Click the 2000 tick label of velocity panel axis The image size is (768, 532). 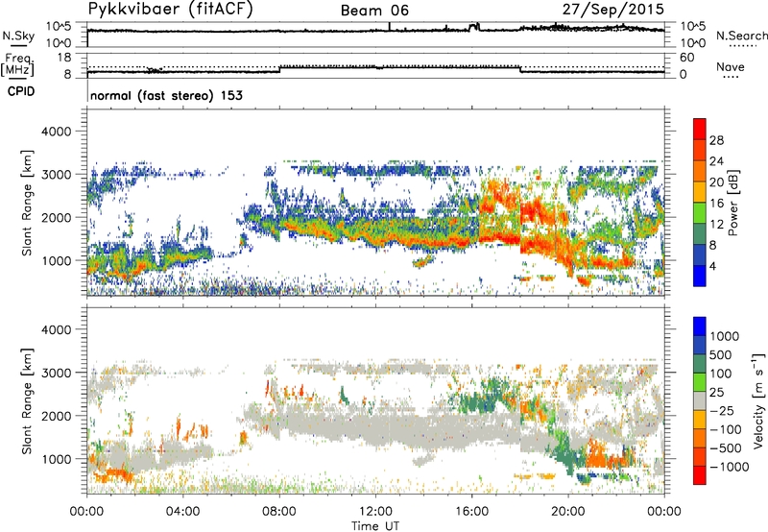pos(56,416)
